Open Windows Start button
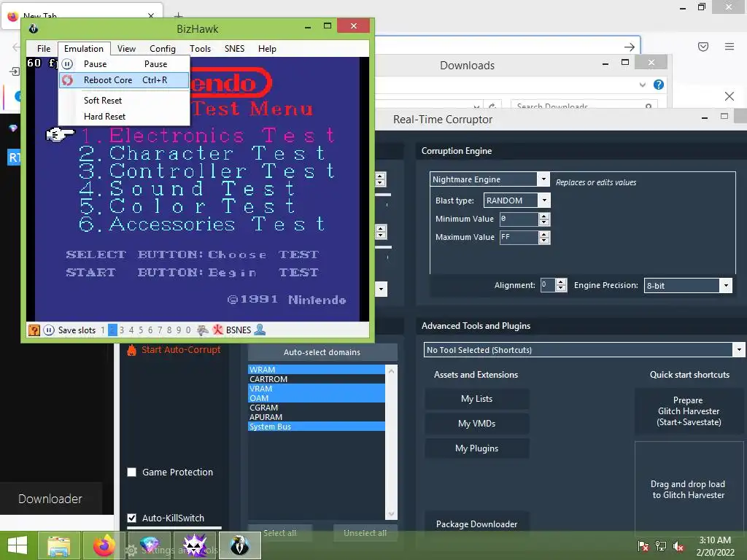The width and height of the screenshot is (747, 560). coord(18,545)
